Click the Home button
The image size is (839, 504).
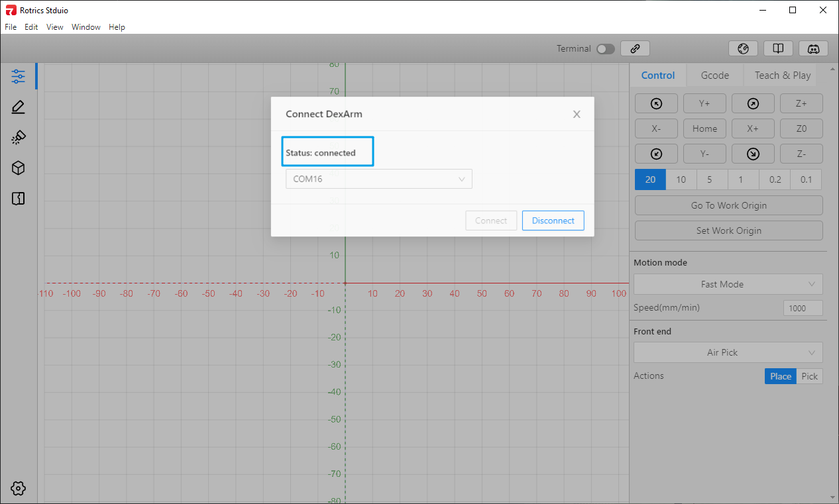coord(704,128)
